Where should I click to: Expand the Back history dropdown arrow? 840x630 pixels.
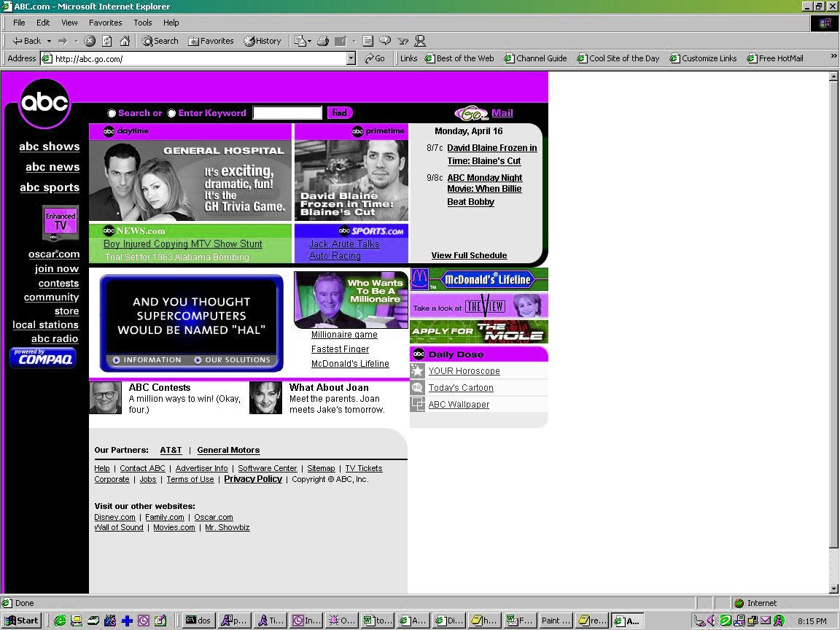(49, 41)
